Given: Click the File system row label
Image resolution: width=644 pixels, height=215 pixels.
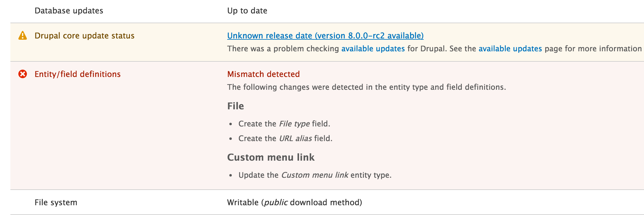Looking at the screenshot, I should pyautogui.click(x=56, y=202).
